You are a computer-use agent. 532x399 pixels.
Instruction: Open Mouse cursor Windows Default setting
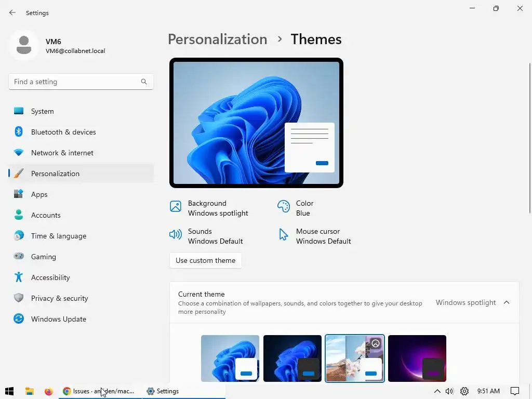(x=314, y=236)
